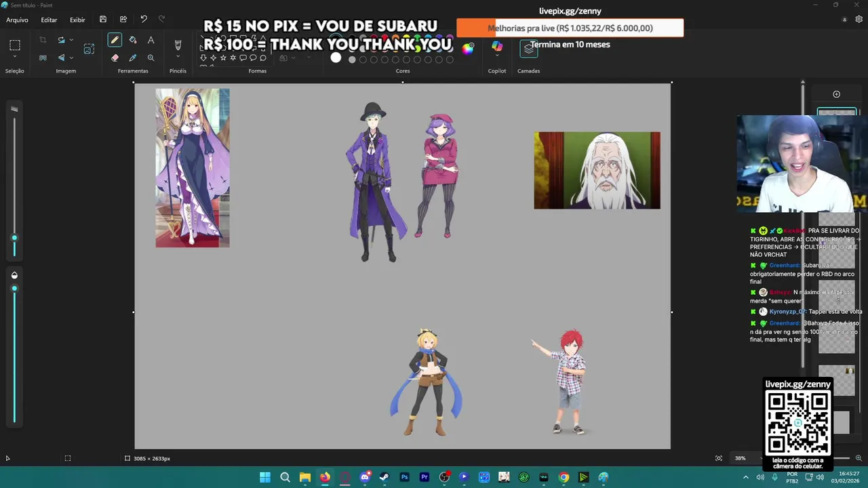Image resolution: width=868 pixels, height=488 pixels.
Task: Select the oval callout shape
Action: tap(253, 58)
